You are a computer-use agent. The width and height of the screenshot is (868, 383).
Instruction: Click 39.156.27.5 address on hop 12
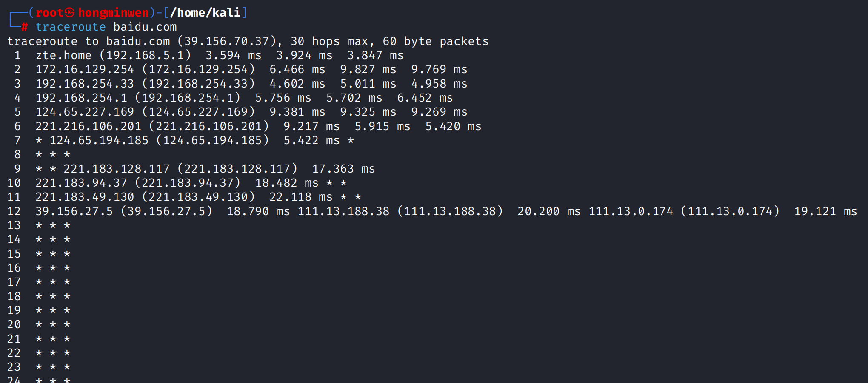click(x=74, y=211)
